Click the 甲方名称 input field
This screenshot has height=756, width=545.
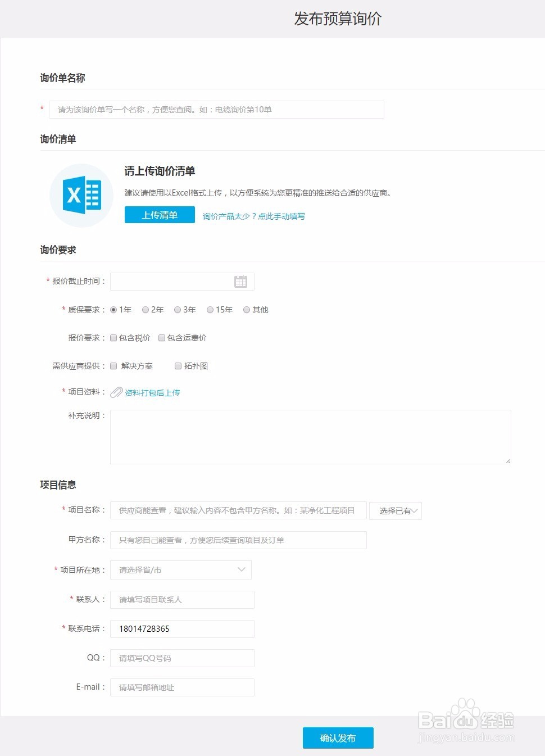238,540
